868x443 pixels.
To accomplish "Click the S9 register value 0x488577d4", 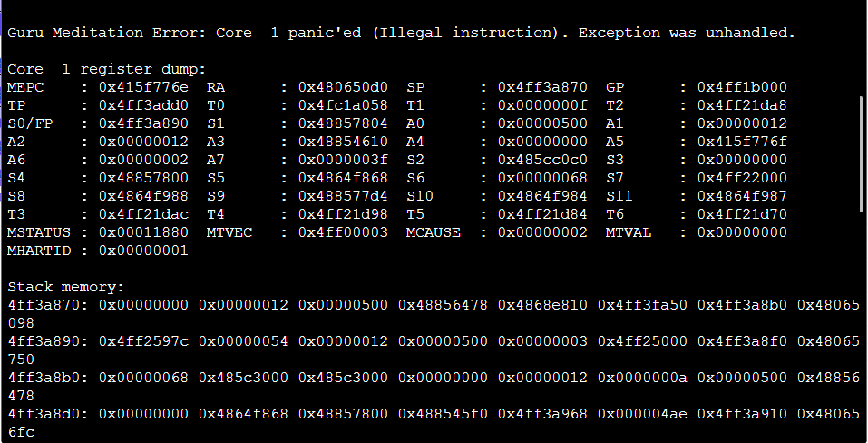I will click(343, 197).
